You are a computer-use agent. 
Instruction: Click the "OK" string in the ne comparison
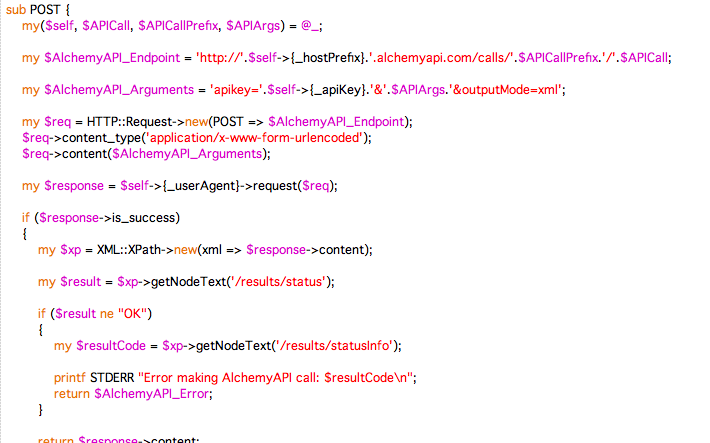coord(133,313)
